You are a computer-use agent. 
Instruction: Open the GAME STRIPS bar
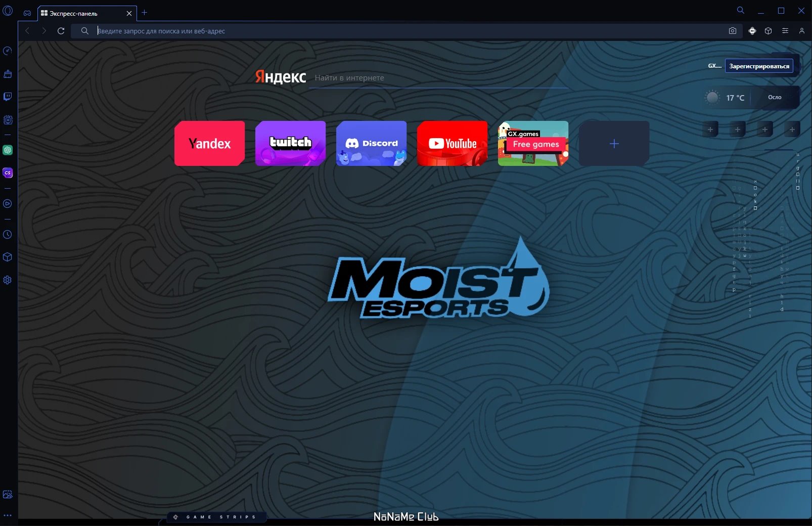pyautogui.click(x=216, y=517)
